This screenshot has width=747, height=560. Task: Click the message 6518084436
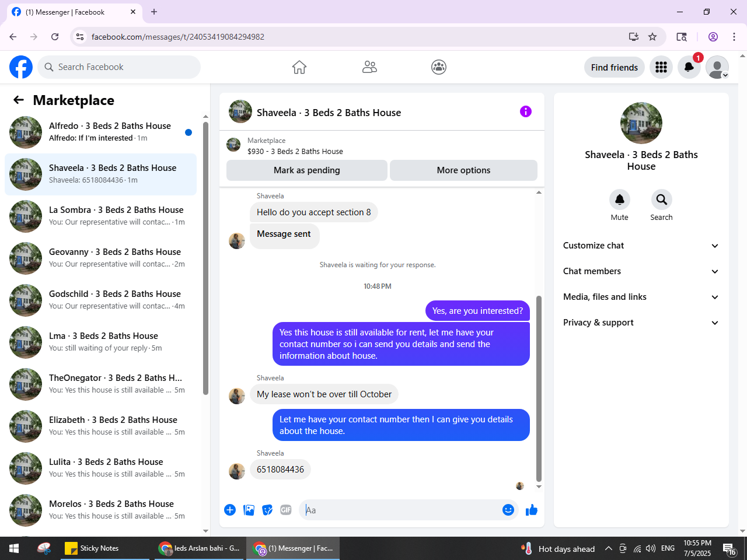point(280,470)
